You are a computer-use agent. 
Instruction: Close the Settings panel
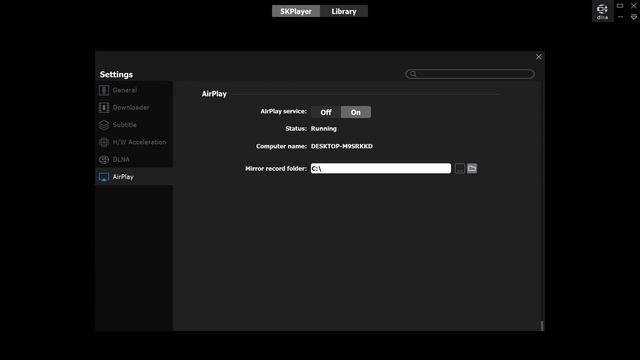tap(539, 57)
